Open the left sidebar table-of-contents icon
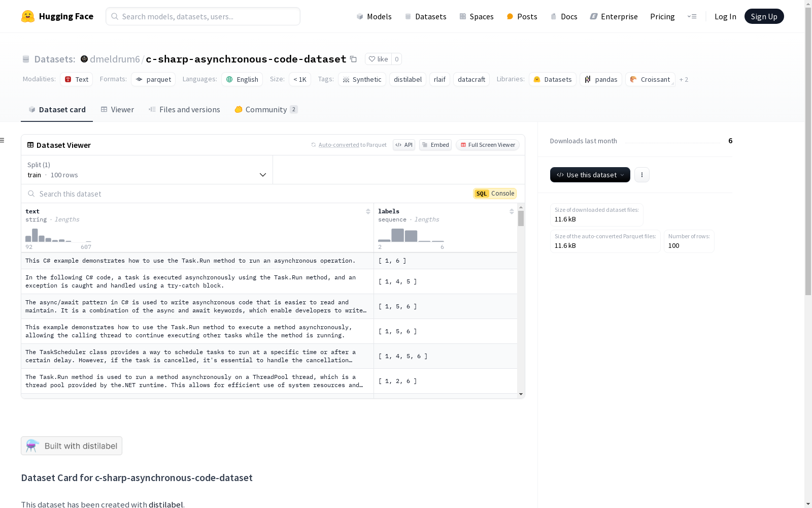This screenshot has width=812, height=508. pos(2,140)
